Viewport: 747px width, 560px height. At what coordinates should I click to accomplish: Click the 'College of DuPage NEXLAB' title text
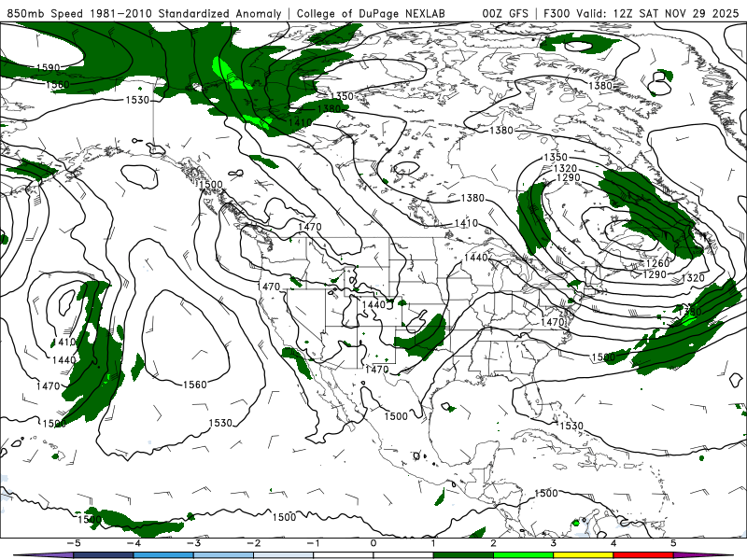(371, 13)
